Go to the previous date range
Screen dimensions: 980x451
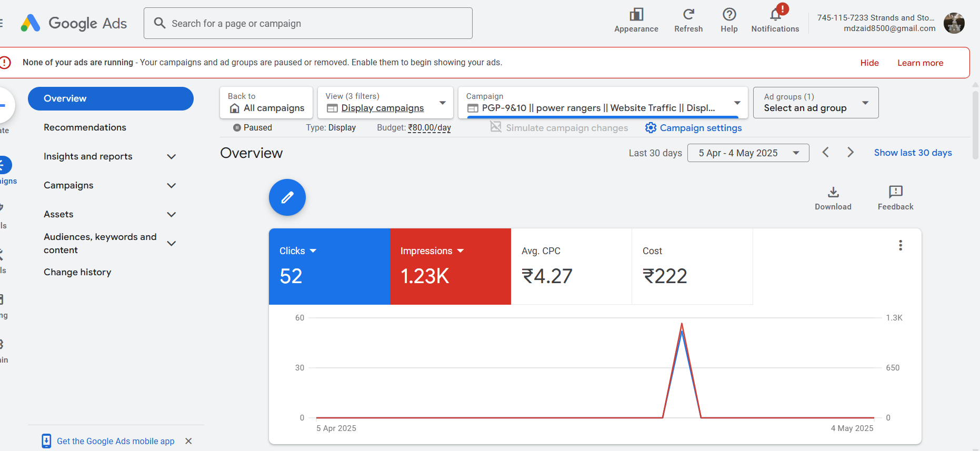[826, 153]
